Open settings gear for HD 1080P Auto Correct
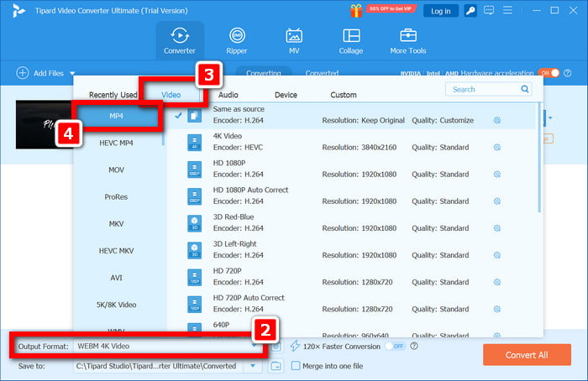The width and height of the screenshot is (588, 381). point(497,201)
